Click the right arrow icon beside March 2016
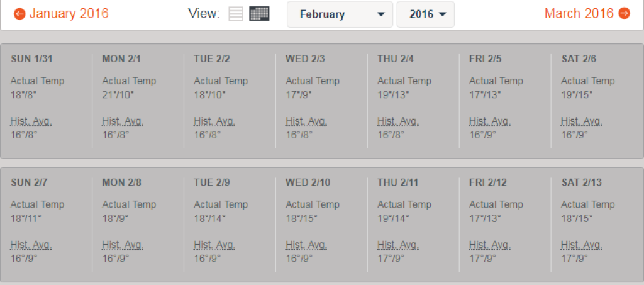The image size is (644, 285). (624, 14)
